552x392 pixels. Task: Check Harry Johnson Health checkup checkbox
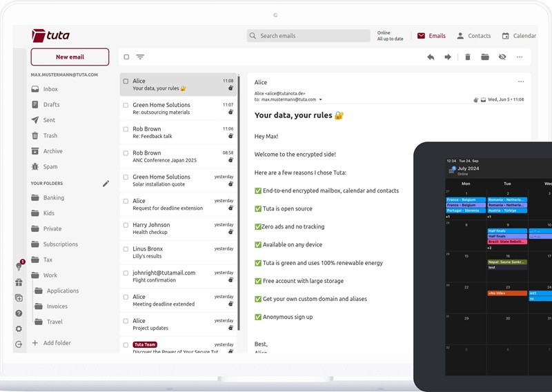[126, 225]
